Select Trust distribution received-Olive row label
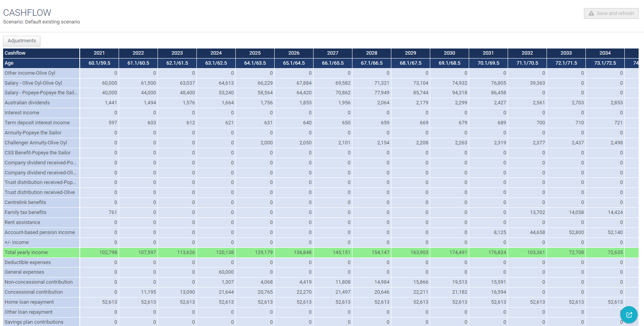This screenshot has width=644, height=326. (41, 192)
